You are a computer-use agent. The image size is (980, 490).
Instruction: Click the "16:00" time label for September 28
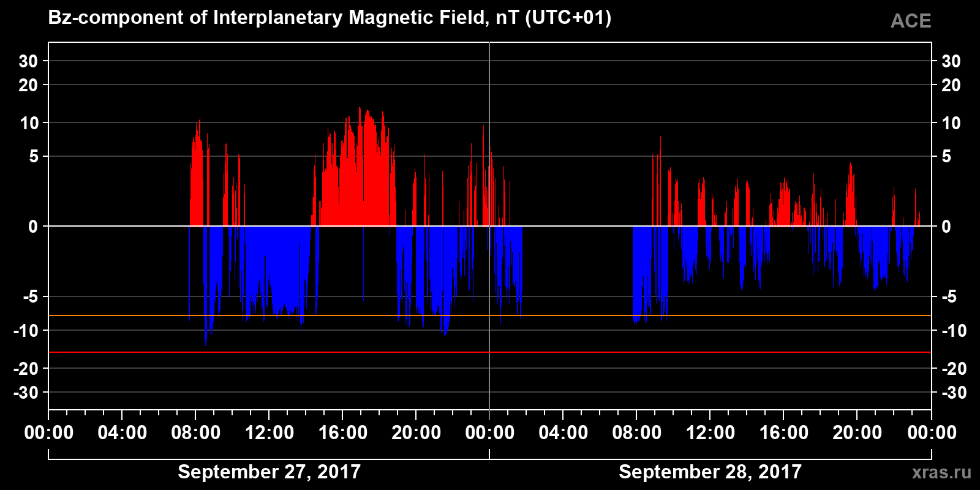pos(784,433)
